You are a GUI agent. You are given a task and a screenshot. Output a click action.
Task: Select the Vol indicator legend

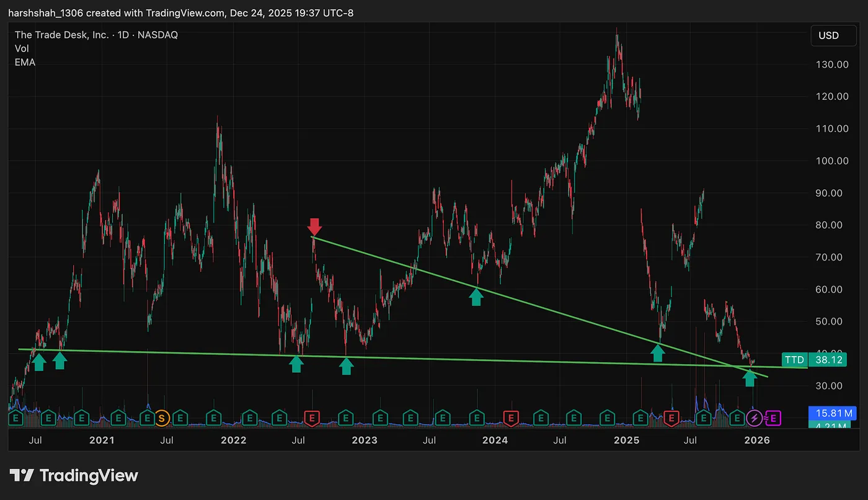pyautogui.click(x=22, y=48)
